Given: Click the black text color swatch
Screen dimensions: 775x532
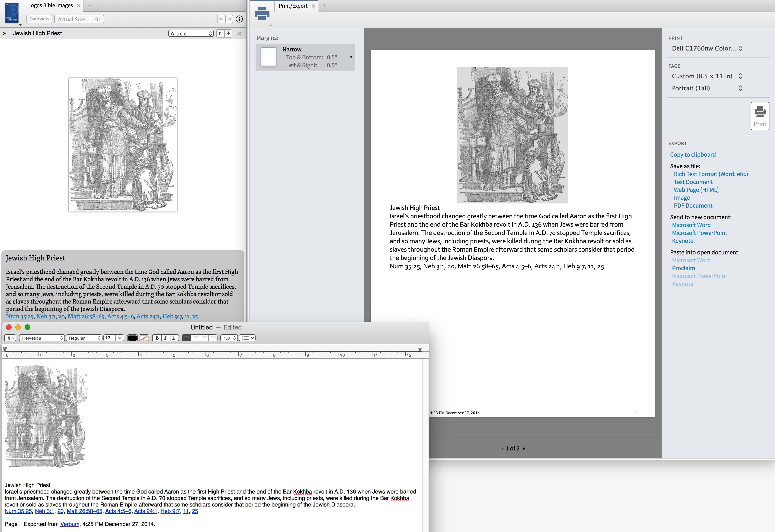Looking at the screenshot, I should click(x=132, y=338).
